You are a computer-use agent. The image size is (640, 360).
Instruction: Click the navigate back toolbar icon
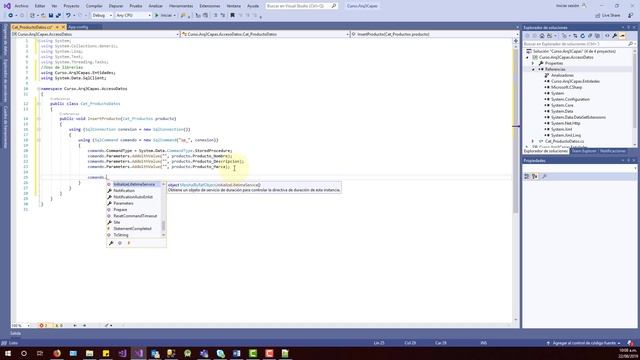(x=11, y=16)
